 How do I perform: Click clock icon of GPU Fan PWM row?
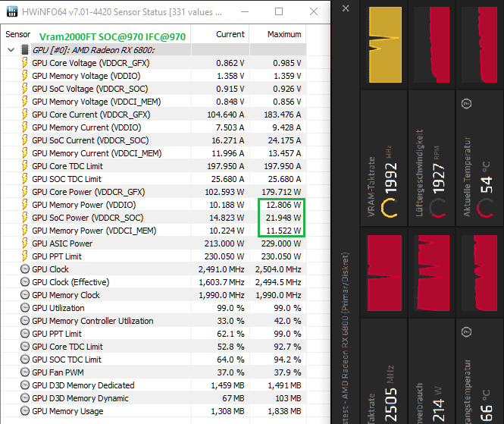(25, 372)
